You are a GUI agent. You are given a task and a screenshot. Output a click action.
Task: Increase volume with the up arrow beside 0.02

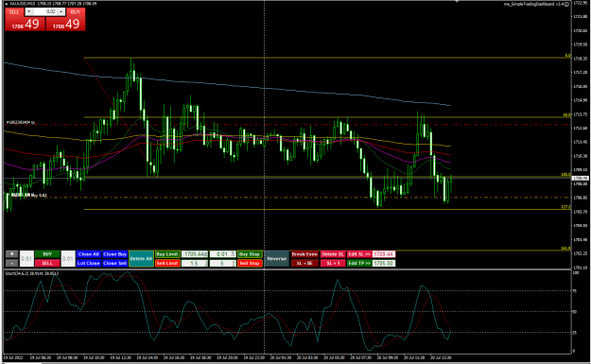[61, 12]
